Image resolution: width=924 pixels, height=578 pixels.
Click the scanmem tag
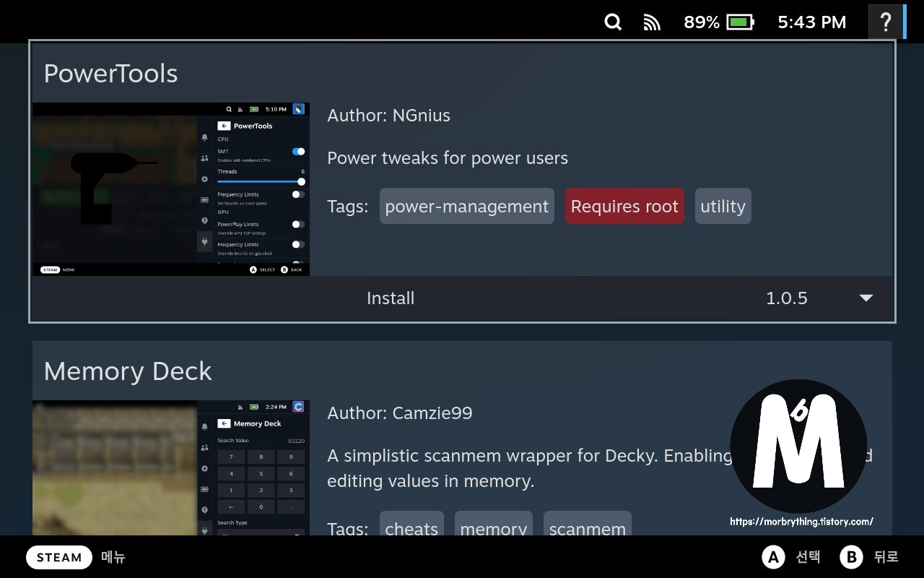(x=588, y=525)
